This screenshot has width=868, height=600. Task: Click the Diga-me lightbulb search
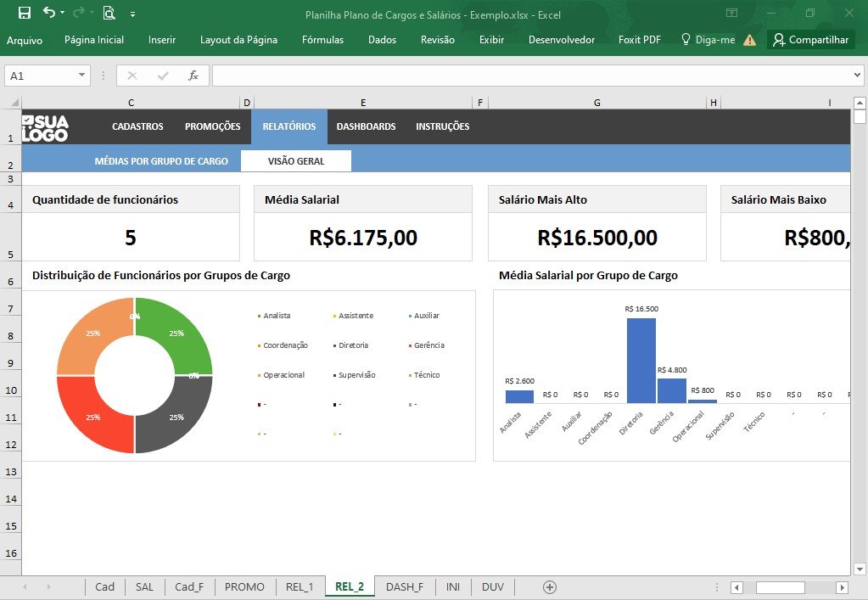click(x=708, y=40)
